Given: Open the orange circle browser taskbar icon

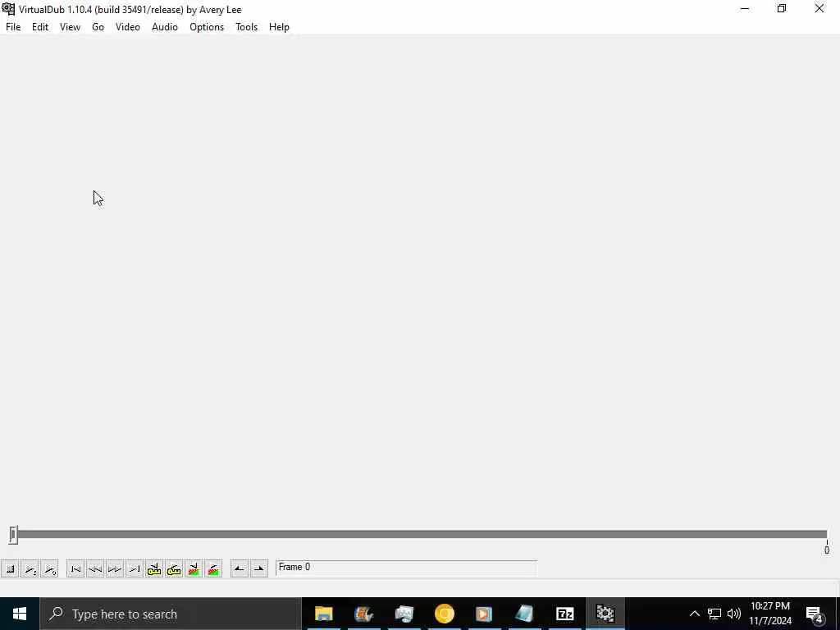Looking at the screenshot, I should [x=444, y=614].
